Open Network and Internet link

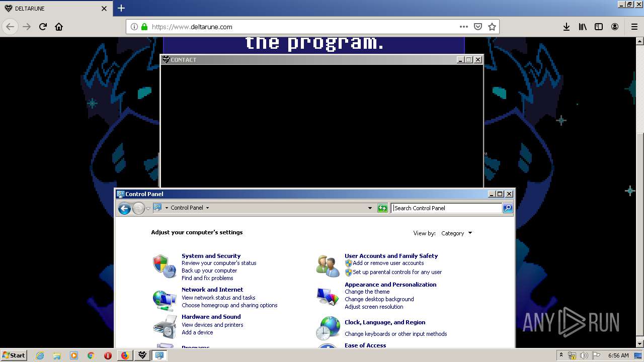click(x=212, y=290)
